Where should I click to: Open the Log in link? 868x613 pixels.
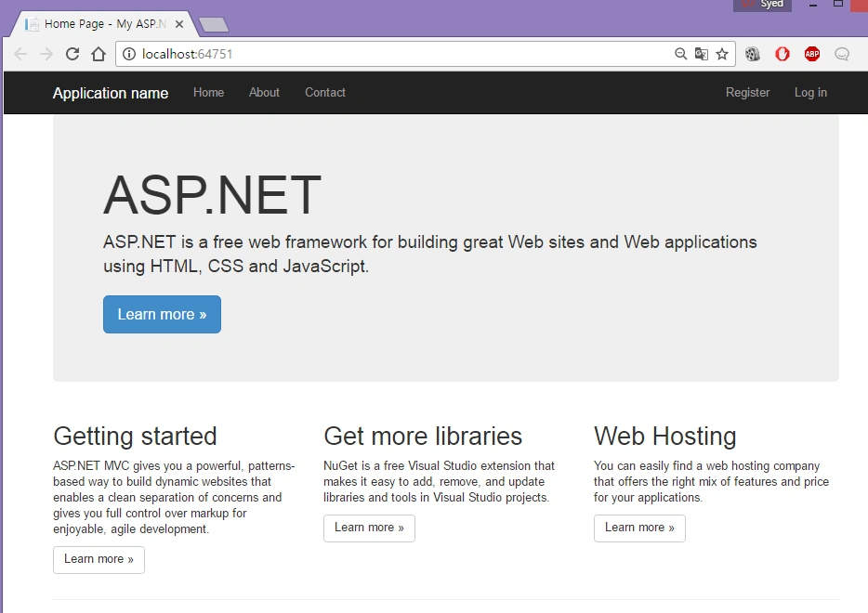tap(810, 92)
